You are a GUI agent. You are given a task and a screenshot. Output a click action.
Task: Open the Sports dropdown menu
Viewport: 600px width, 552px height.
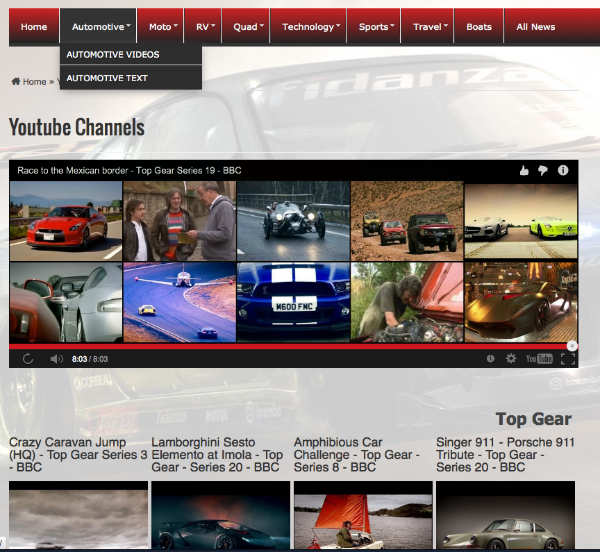pos(377,27)
